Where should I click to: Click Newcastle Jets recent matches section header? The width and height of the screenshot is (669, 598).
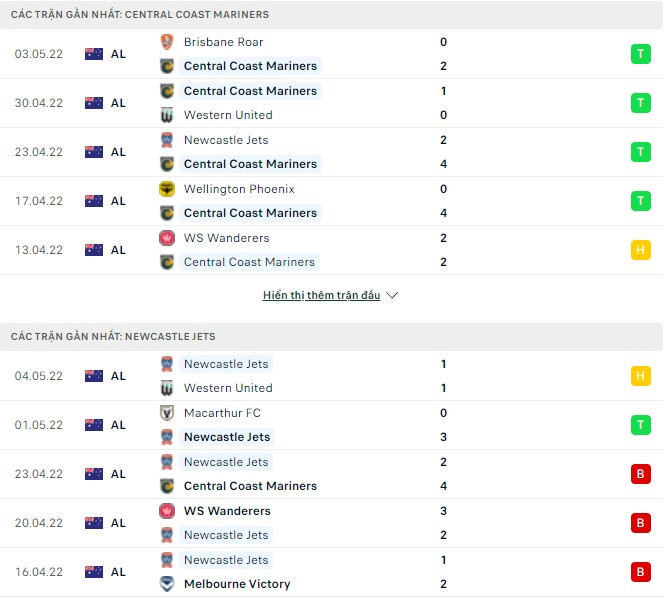point(113,337)
